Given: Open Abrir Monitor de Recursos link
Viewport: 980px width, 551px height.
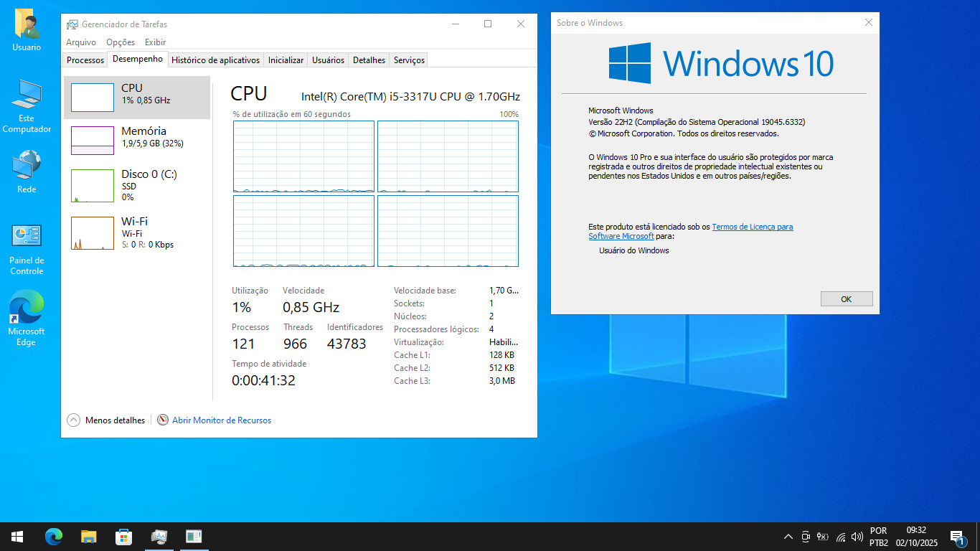Looking at the screenshot, I should 221,420.
